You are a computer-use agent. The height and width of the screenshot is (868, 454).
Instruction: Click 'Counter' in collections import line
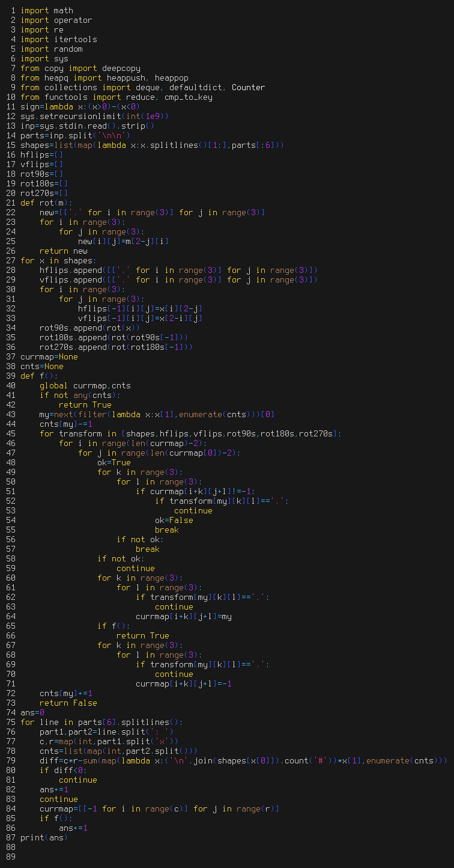pos(249,87)
